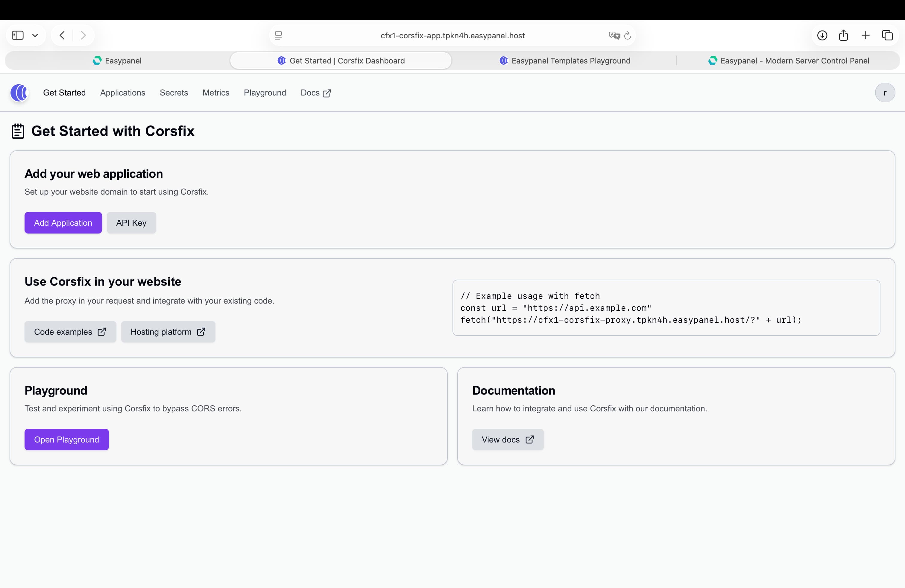Open a new browser tab
905x588 pixels.
click(865, 35)
